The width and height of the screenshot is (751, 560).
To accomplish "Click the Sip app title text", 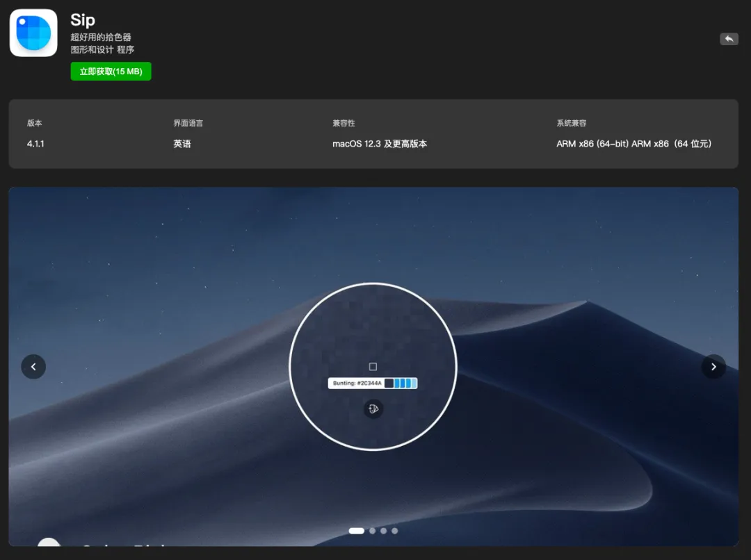I will [83, 19].
